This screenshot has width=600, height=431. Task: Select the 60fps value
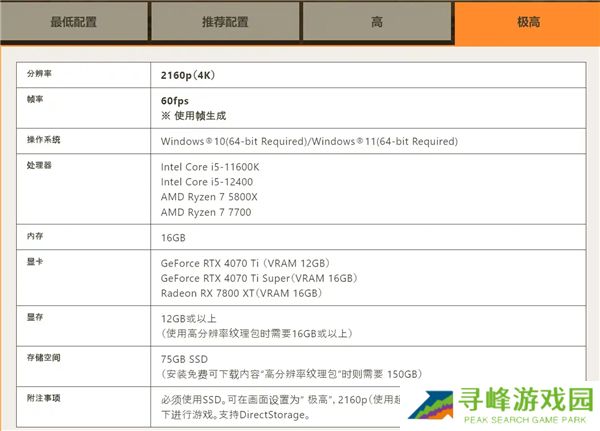(175, 101)
